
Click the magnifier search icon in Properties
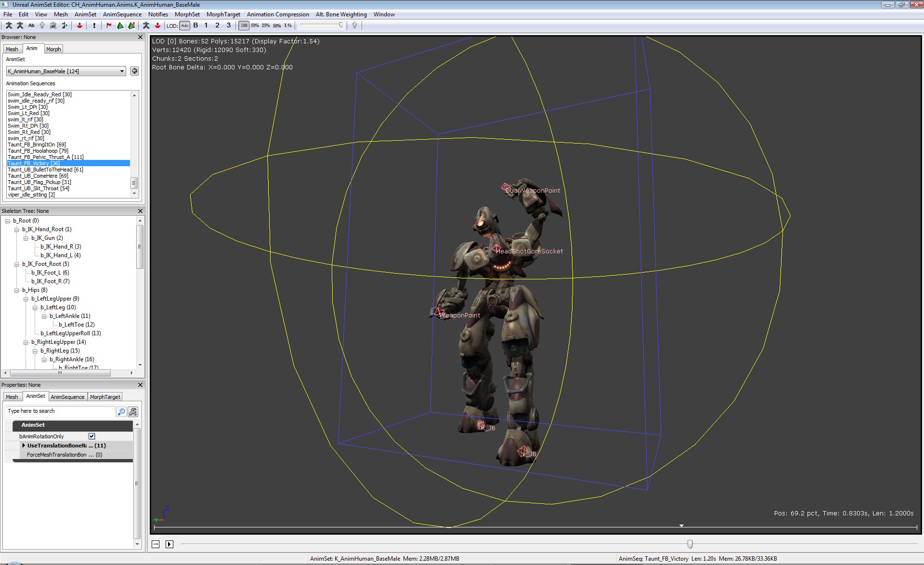click(121, 411)
